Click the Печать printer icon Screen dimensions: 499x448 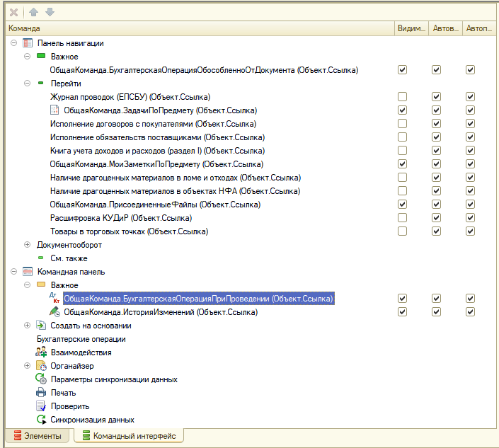click(x=41, y=393)
